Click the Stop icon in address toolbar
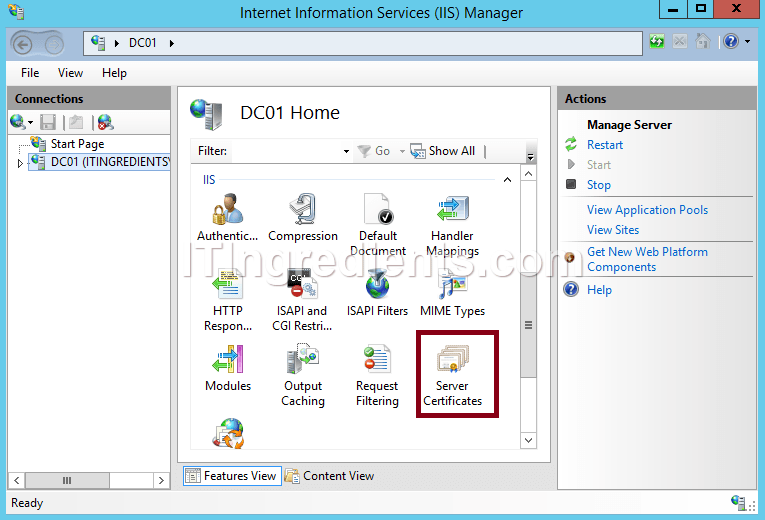Screen dimensions: 765x520 click(680, 41)
